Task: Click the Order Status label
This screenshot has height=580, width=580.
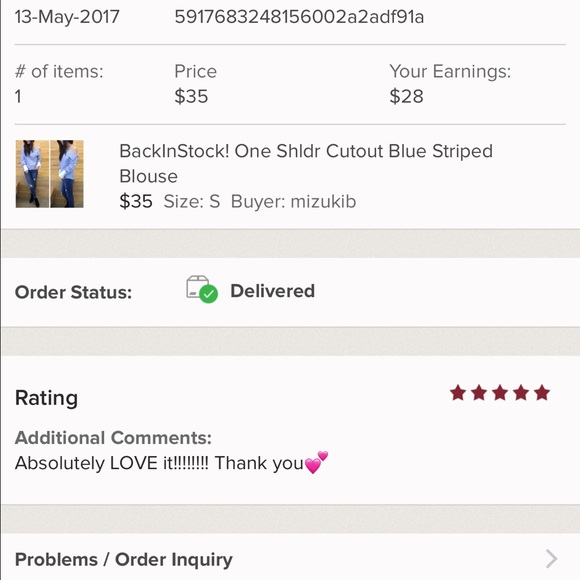Action: 73,292
